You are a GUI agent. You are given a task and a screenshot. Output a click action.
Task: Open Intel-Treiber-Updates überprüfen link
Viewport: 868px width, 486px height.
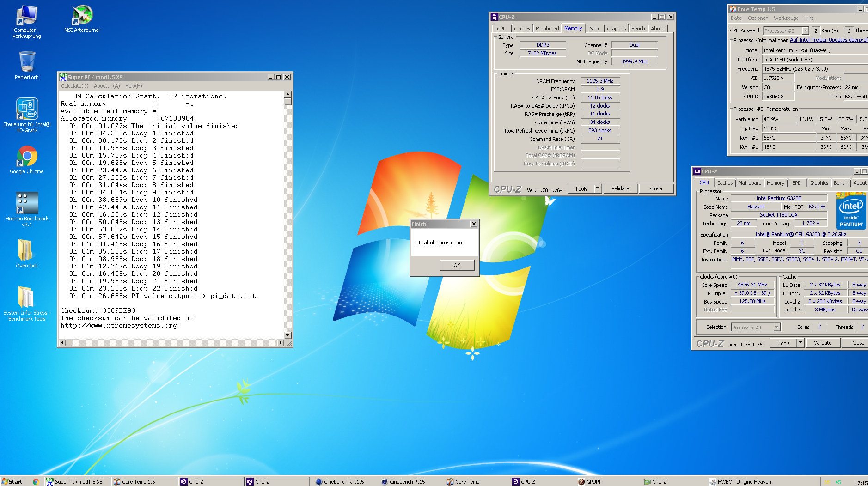coord(829,40)
